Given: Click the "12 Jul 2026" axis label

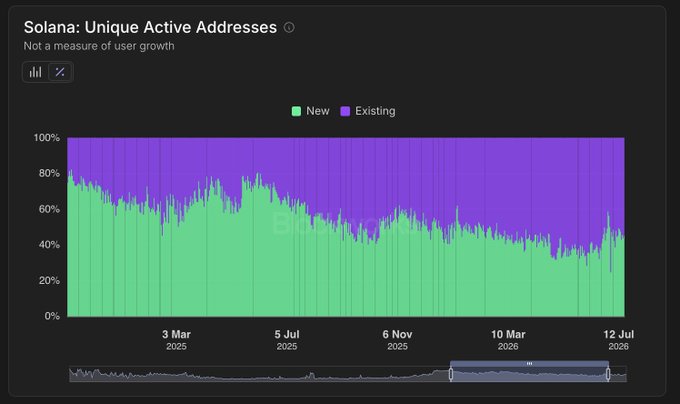Looking at the screenshot, I should click(618, 340).
